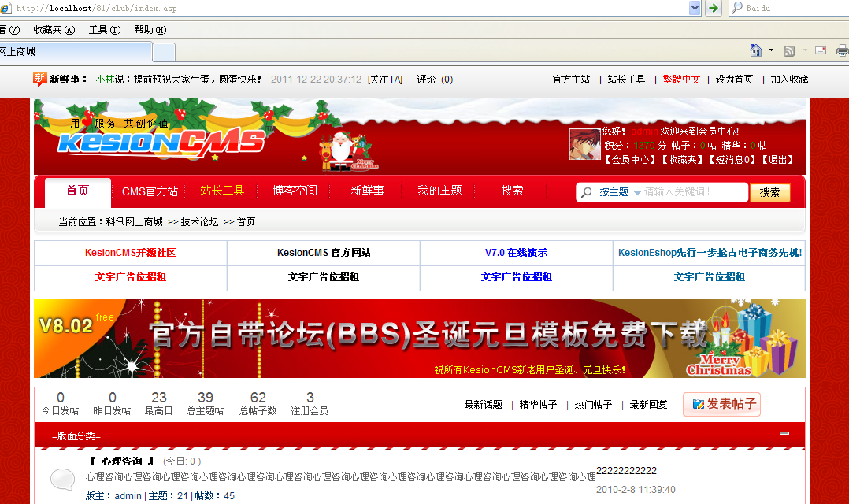Viewport: 849px width, 504px height.
Task: Click the speech-bubble icon next to 心理咨询 forum
Action: coord(62,479)
